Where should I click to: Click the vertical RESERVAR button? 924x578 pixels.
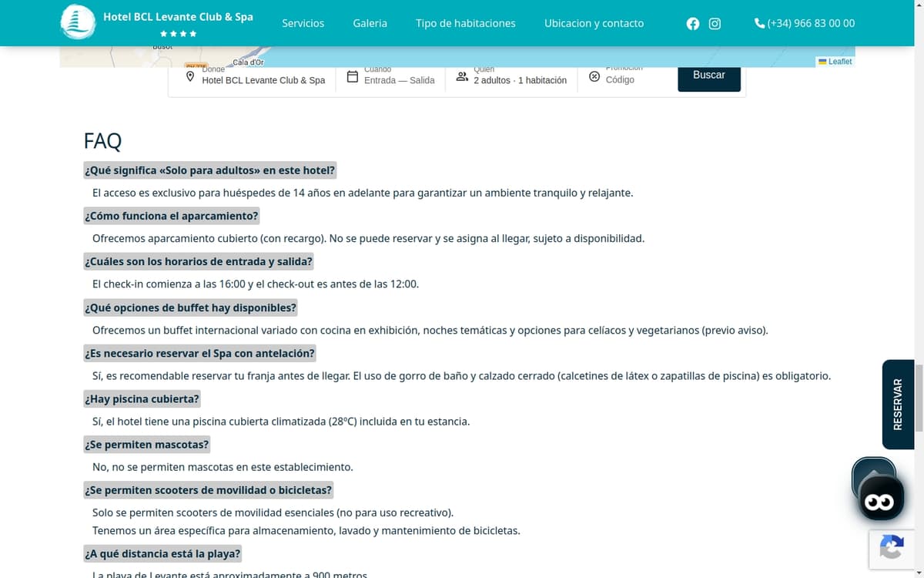[x=898, y=405]
